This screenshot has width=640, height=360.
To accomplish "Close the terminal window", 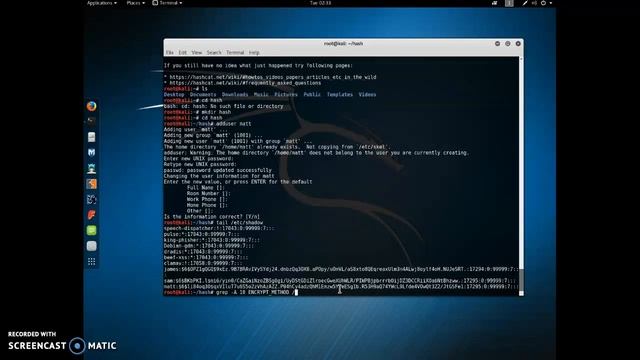I will pos(518,44).
